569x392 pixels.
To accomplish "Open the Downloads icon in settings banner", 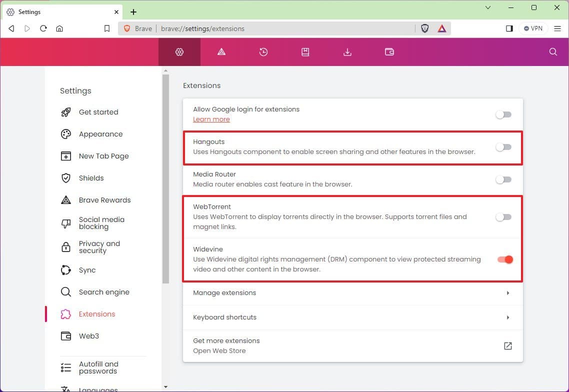I will tap(347, 51).
